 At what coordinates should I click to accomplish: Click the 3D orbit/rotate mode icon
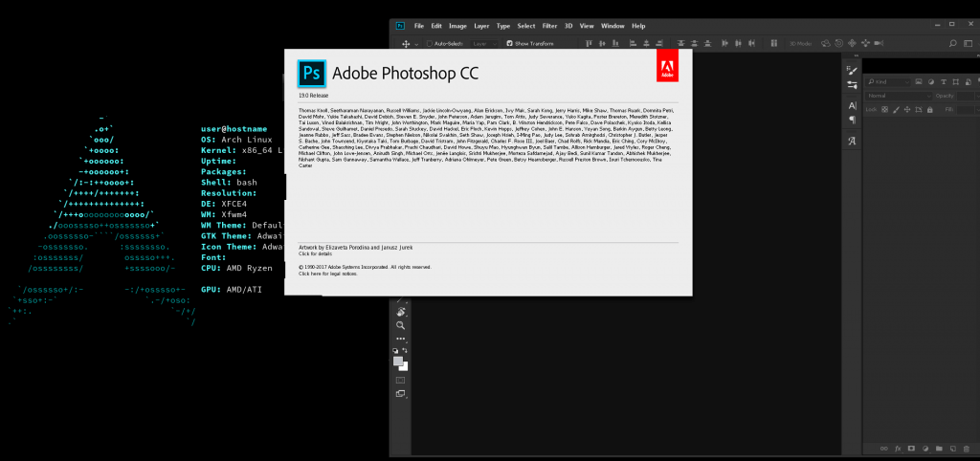[x=826, y=44]
